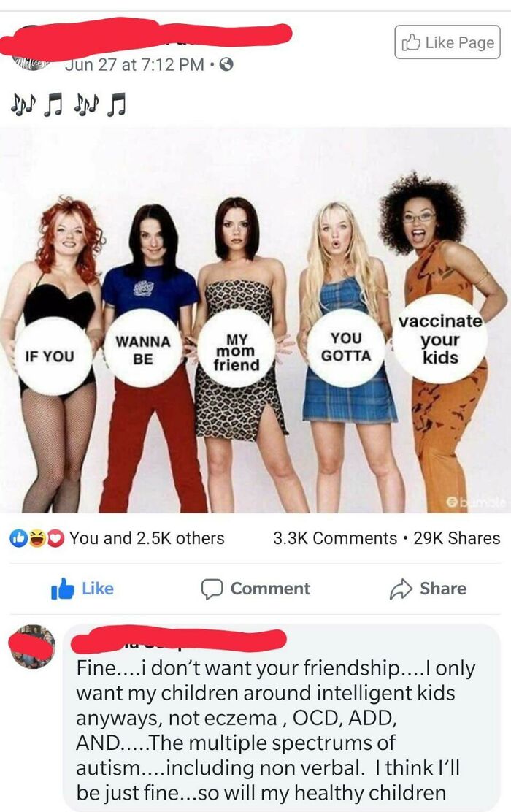
Task: Click the Share arrow icon
Action: 401,589
